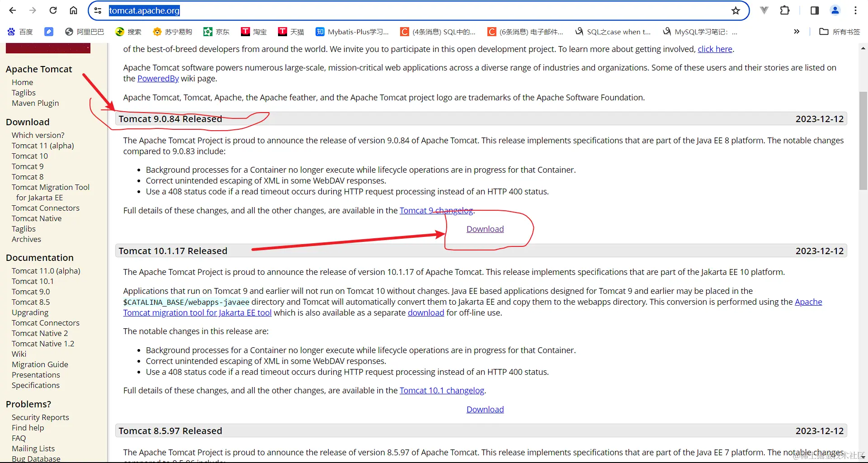The image size is (868, 463).
Task: Open Upgrading in the Documentation section
Action: 30,312
